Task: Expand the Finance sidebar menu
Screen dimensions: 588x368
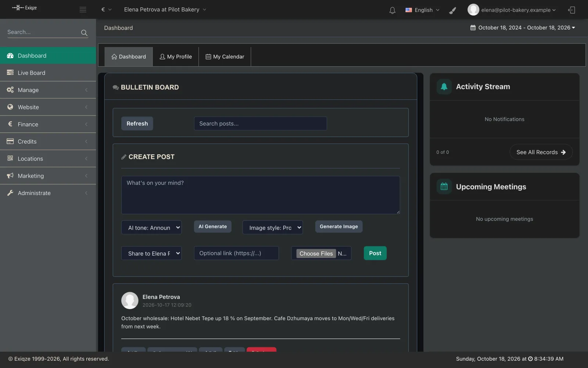Action: click(48, 124)
